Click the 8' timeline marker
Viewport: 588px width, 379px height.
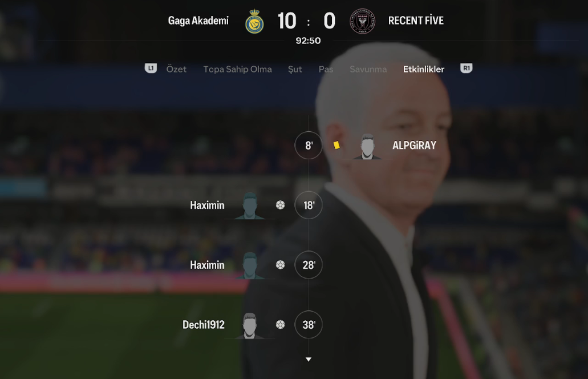tap(308, 145)
